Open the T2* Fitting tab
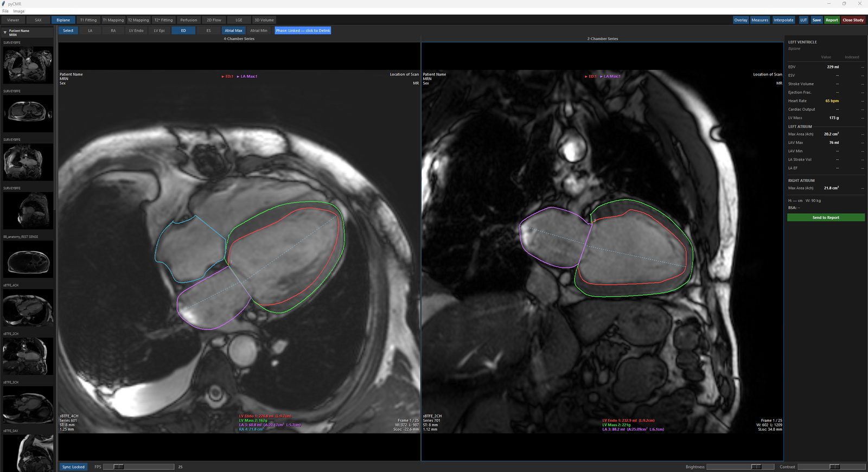 click(x=163, y=20)
